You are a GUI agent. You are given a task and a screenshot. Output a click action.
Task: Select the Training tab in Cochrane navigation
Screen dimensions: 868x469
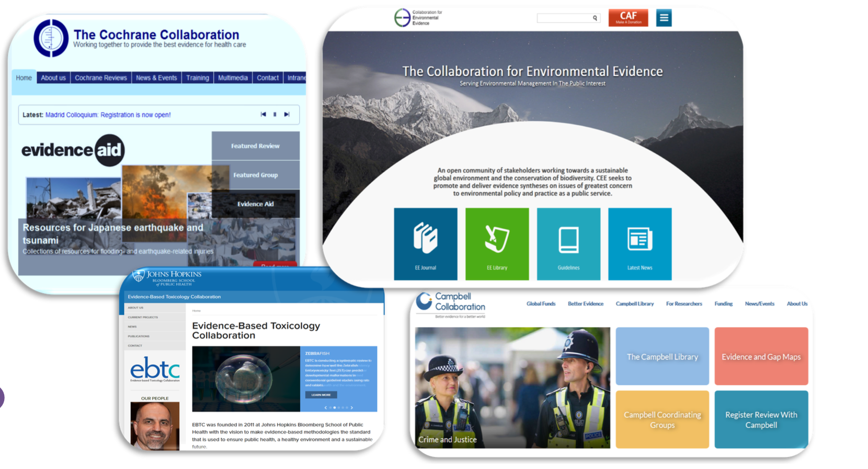coord(197,78)
